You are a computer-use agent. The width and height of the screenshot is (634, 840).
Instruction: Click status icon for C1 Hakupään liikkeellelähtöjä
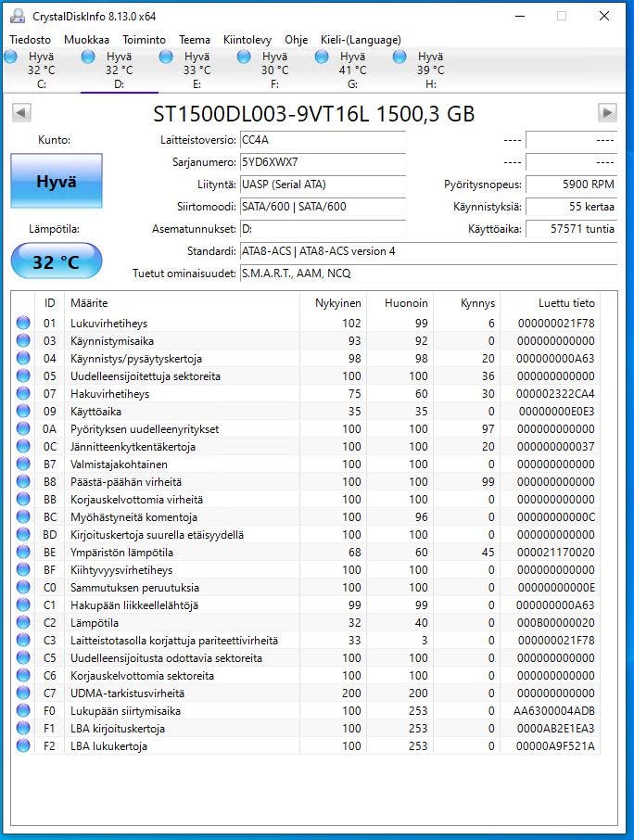[x=23, y=605]
